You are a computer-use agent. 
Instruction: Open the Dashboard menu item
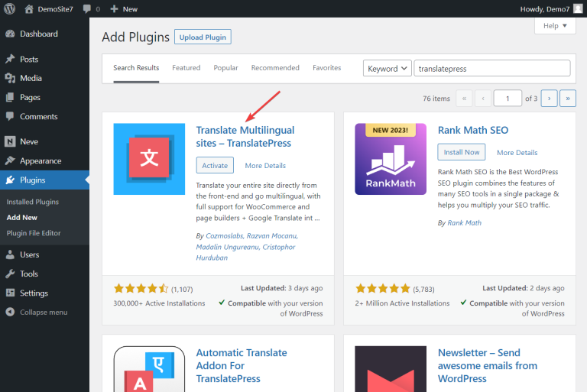point(38,34)
